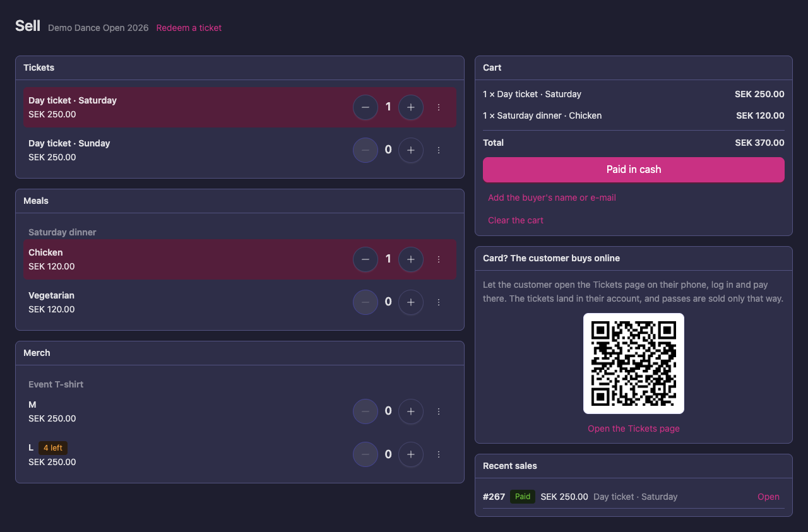Open more options for Vegetarian meal
Viewport: 808px width, 532px height.
point(439,302)
